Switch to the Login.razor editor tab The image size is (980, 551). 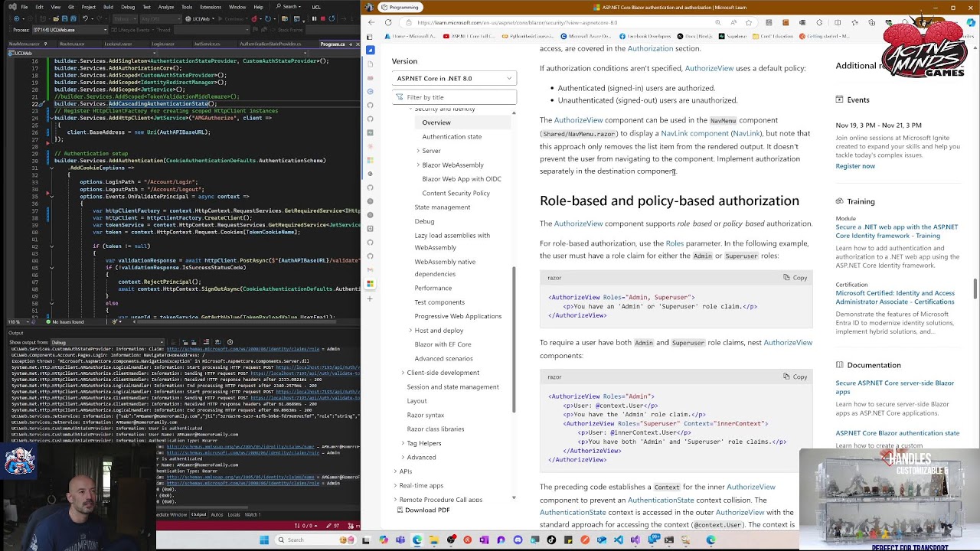pyautogui.click(x=163, y=44)
